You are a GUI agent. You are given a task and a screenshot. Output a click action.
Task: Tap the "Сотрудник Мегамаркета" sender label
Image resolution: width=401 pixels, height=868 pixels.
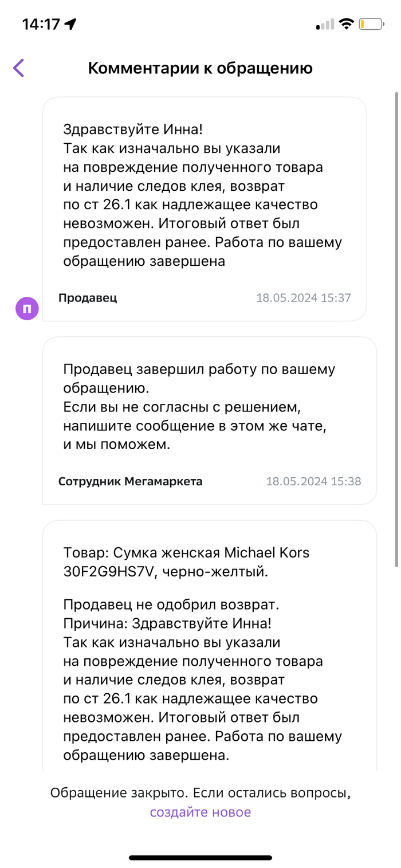click(x=130, y=481)
